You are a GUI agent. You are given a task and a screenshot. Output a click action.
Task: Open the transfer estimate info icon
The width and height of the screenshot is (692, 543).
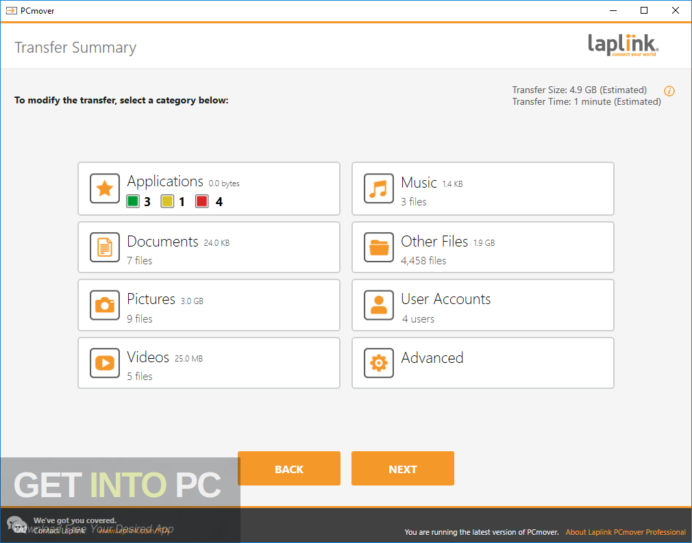click(669, 91)
